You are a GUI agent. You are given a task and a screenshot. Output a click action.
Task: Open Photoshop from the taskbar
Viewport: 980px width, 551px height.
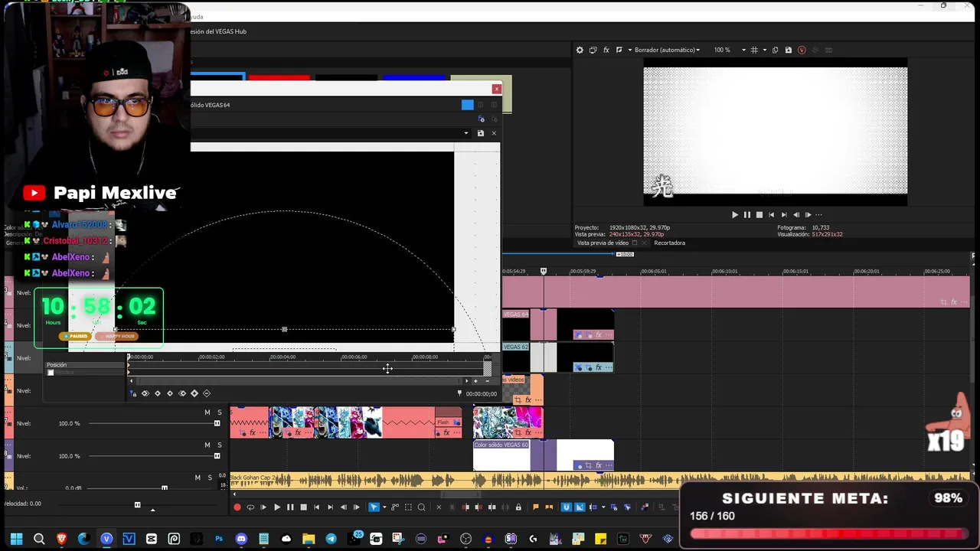[219, 539]
